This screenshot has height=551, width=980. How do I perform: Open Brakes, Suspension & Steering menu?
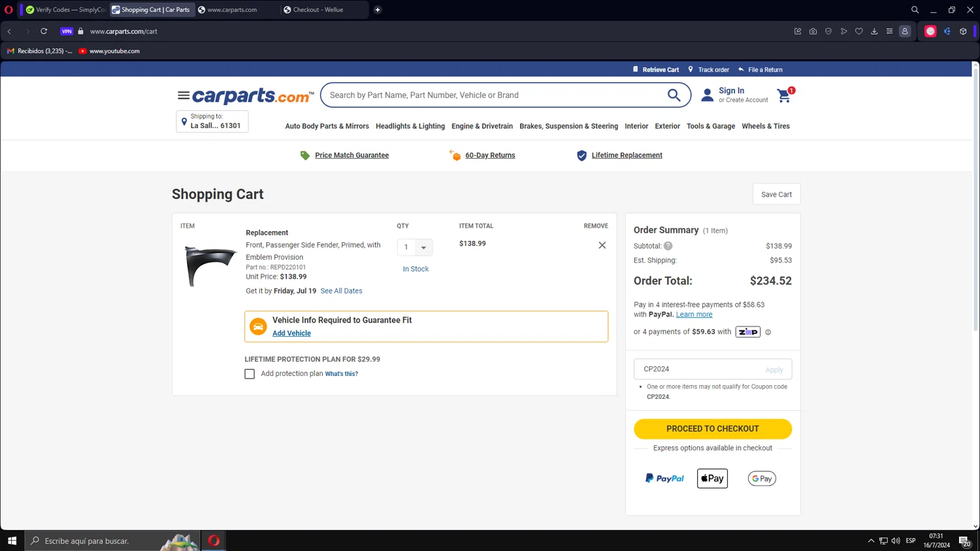tap(568, 127)
